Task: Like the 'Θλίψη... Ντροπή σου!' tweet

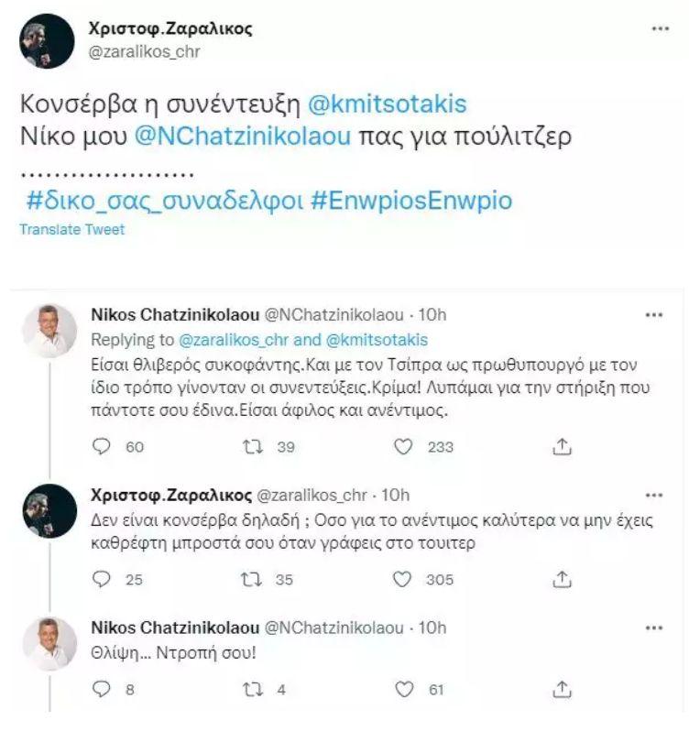Action: tap(403, 688)
